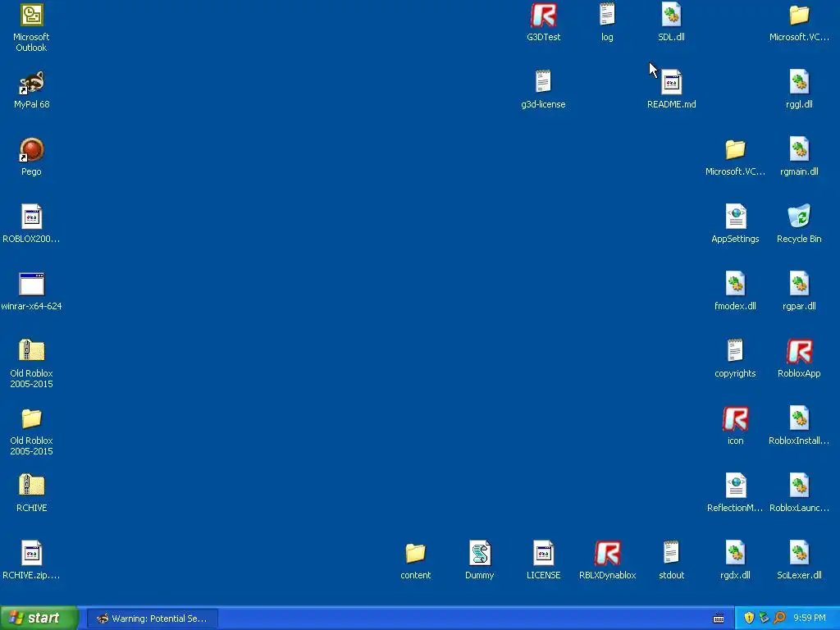Click the RCHIVE zip archive icon
This screenshot has height=630, width=840.
click(32, 486)
